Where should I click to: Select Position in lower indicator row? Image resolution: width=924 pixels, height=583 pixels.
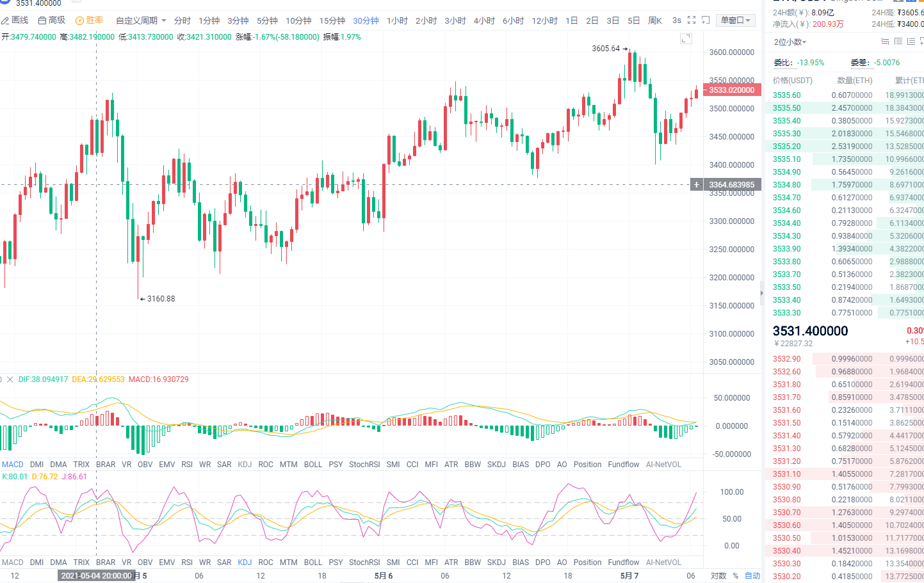click(x=587, y=563)
